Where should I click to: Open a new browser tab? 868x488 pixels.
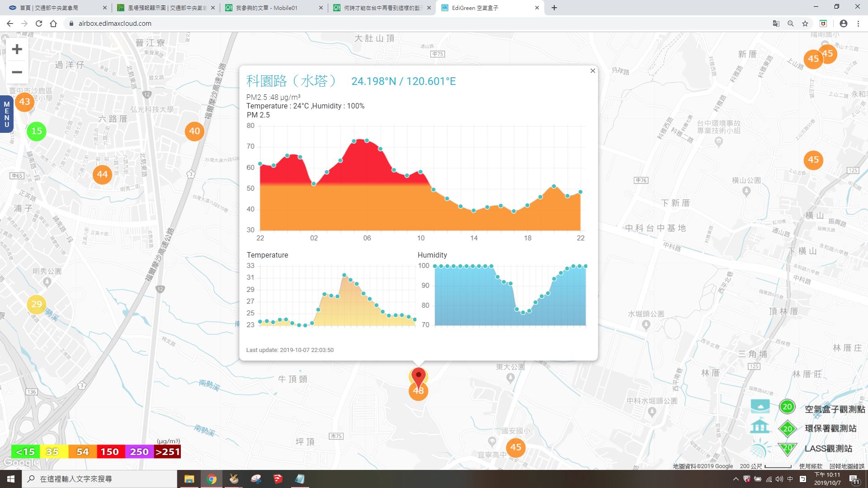[x=554, y=8]
